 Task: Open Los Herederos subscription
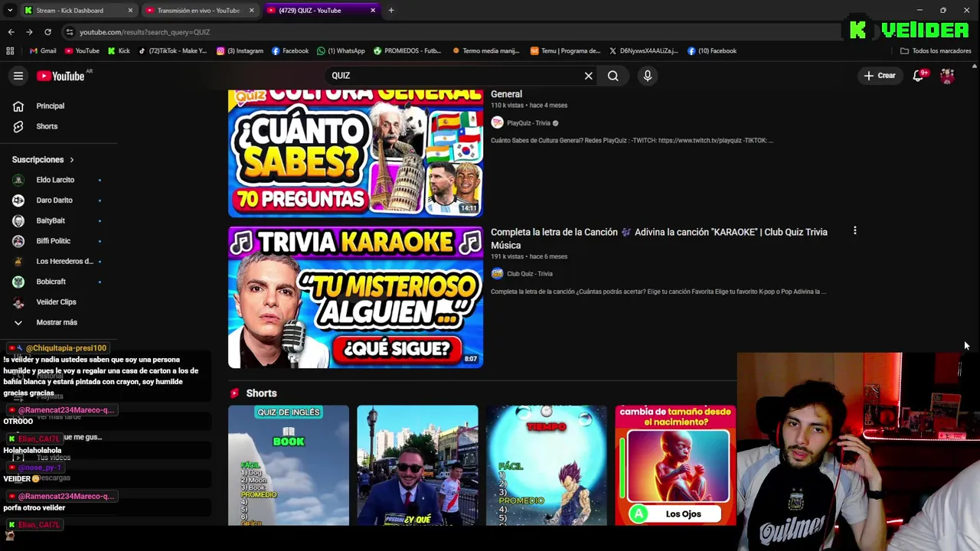pyautogui.click(x=64, y=261)
